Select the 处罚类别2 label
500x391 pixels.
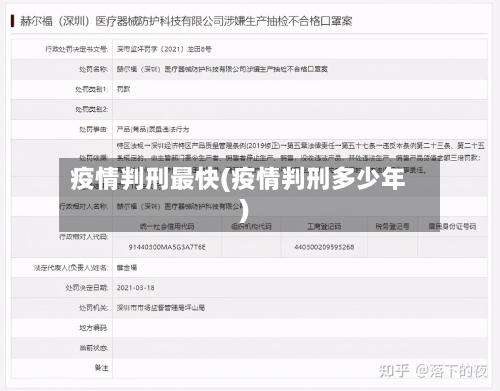click(92, 109)
